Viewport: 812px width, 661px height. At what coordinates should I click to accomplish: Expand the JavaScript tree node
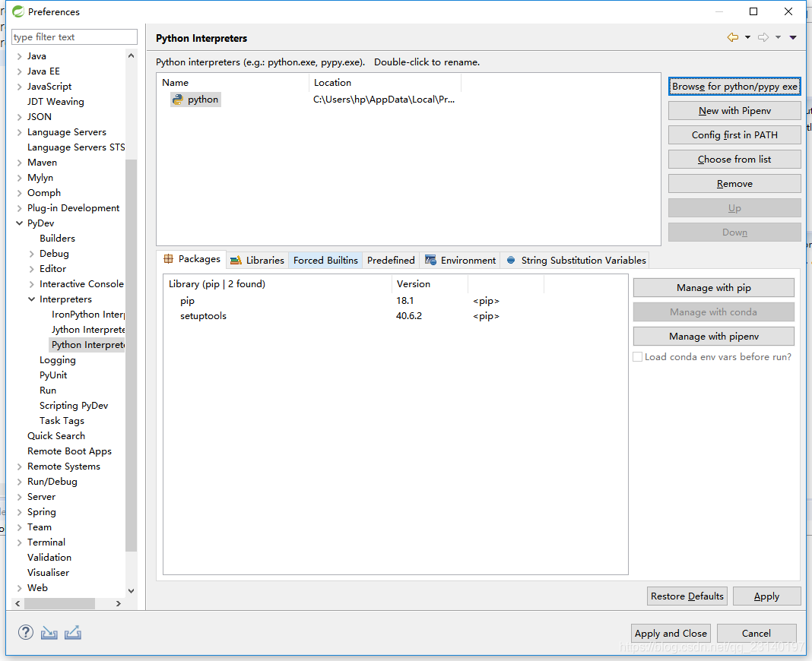pos(19,87)
